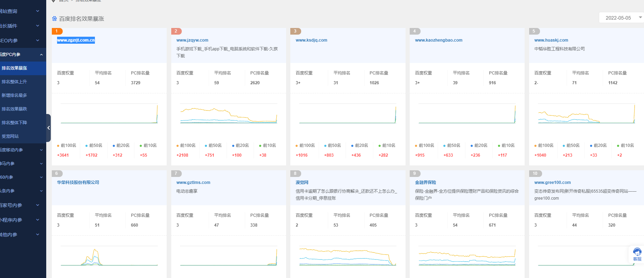Click the +915 gain on www.kaozhengbao.com card
Viewport: 644px width, 278px height.
pos(420,155)
